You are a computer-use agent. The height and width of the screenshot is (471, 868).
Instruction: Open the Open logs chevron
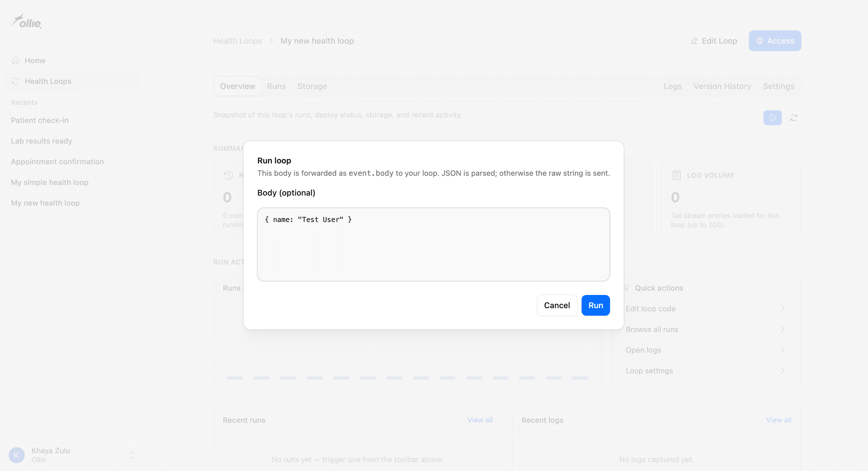click(782, 350)
